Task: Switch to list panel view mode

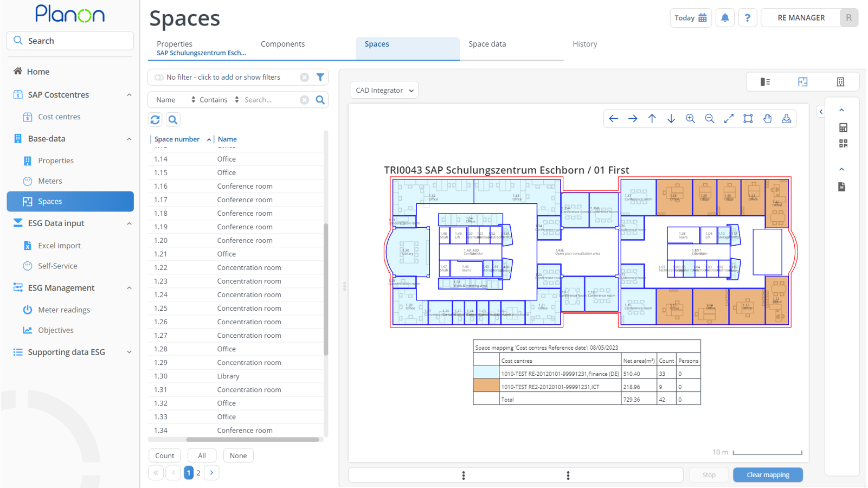Action: click(x=765, y=82)
